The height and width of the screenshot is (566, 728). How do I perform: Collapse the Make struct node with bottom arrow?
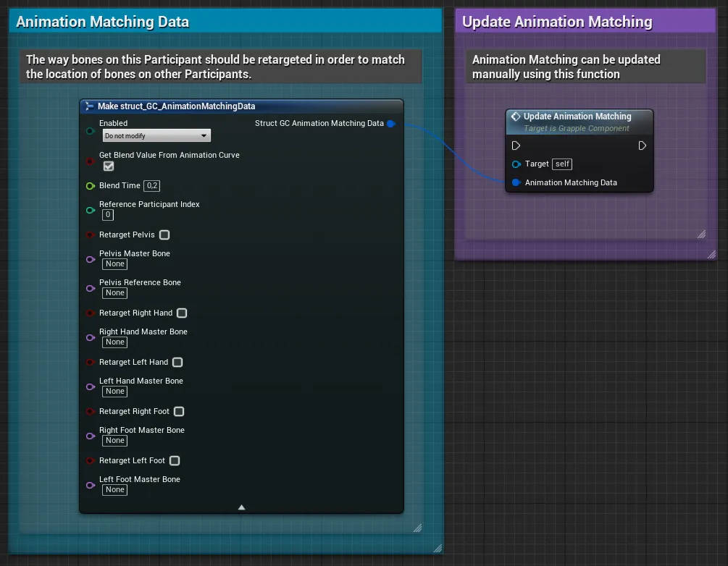click(241, 507)
